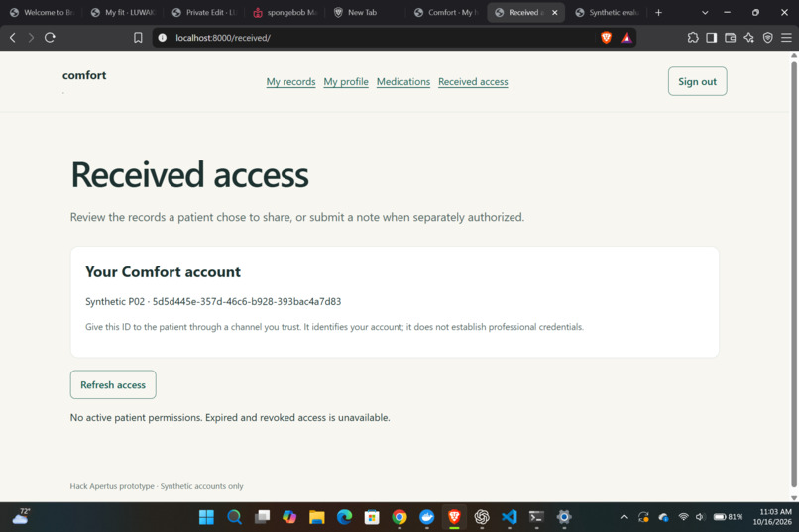This screenshot has height=532, width=799.
Task: Click the account ID 5d5d445e-357d text
Action: coord(247,301)
